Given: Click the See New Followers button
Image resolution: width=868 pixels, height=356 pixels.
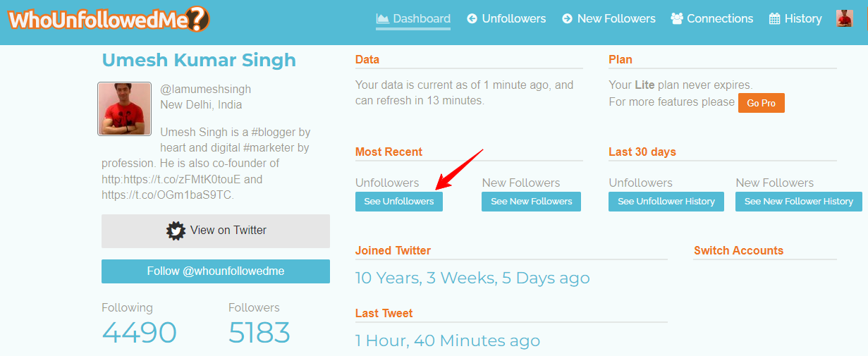Looking at the screenshot, I should click(x=532, y=202).
